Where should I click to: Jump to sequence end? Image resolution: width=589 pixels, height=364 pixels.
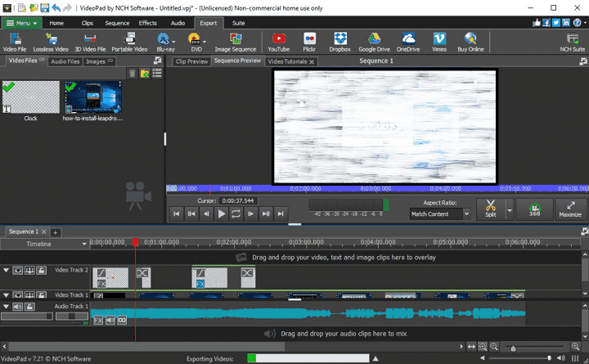[281, 213]
